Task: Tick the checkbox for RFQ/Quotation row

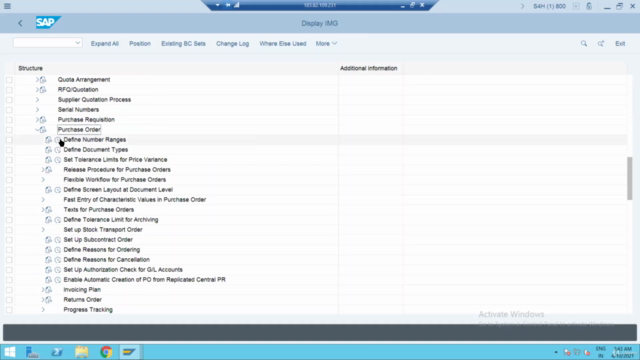Action: coord(9,90)
